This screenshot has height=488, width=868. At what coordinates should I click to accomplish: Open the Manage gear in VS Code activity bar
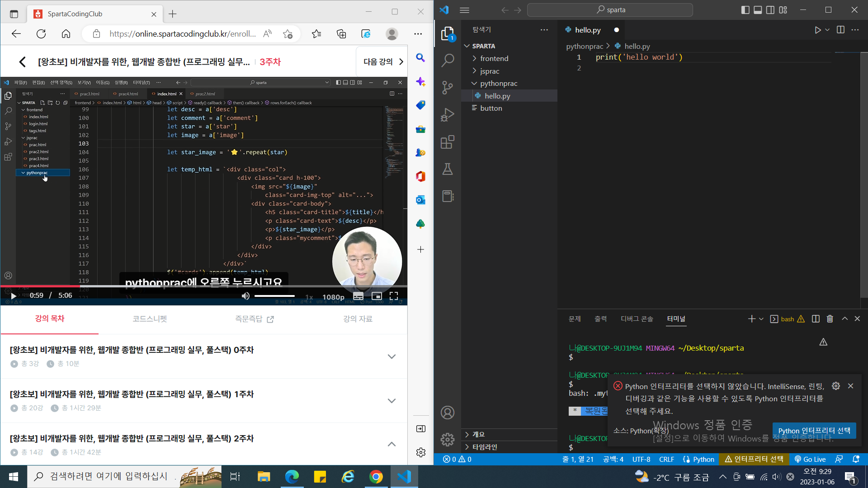pyautogui.click(x=448, y=439)
